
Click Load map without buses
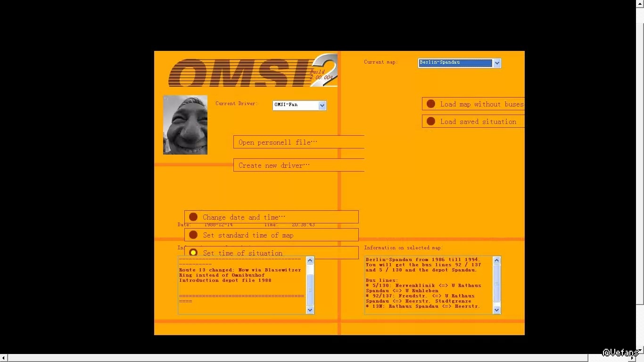pos(473,104)
